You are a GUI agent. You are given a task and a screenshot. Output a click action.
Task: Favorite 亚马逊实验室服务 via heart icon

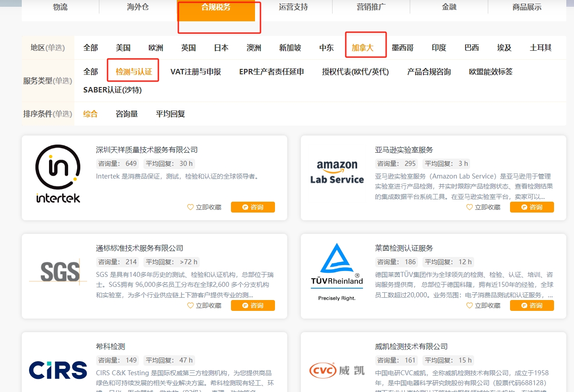click(470, 207)
